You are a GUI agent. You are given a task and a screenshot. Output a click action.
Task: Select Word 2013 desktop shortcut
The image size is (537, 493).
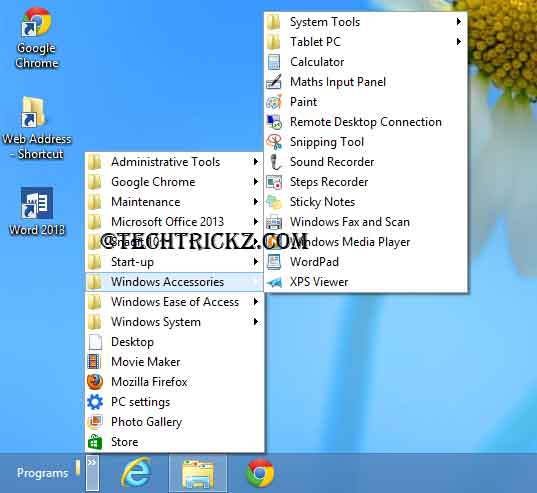point(36,212)
